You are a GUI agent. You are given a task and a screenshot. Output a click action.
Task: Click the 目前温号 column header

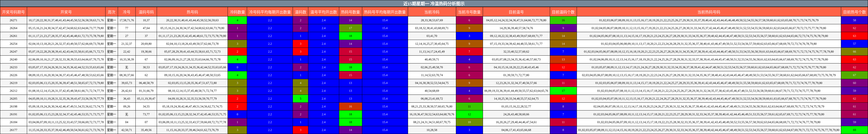[x=516, y=12]
